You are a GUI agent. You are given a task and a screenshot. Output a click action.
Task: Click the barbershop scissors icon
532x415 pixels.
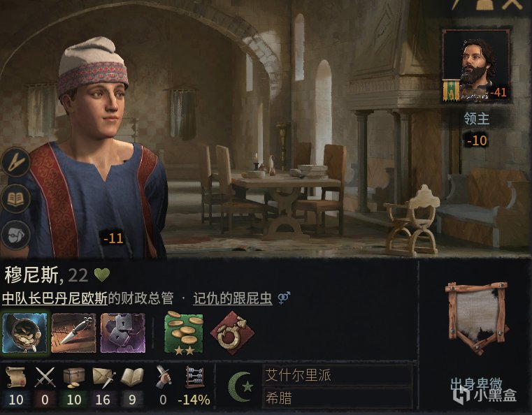[x=15, y=162]
